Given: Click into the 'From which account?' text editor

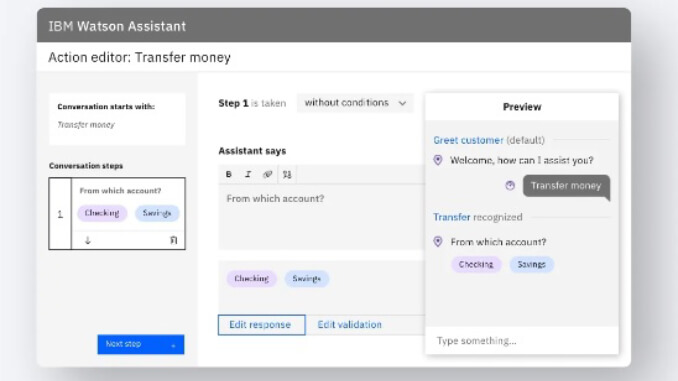Looking at the screenshot, I should click(322, 217).
